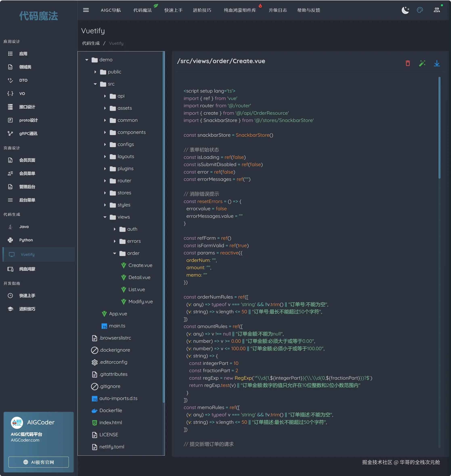Toggle the hamburger navigation drawer
This screenshot has width=451, height=476.
(86, 10)
